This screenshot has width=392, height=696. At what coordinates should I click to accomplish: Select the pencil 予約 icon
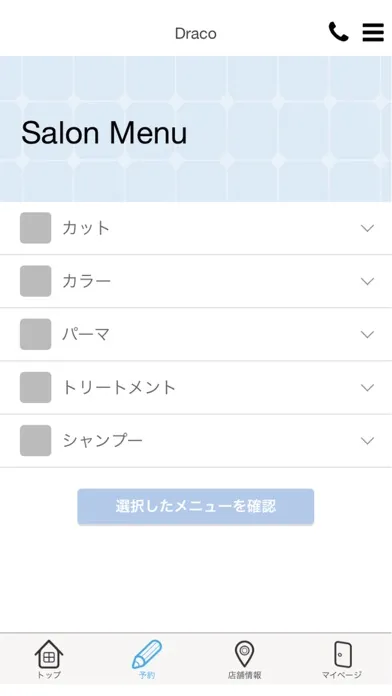[147, 654]
